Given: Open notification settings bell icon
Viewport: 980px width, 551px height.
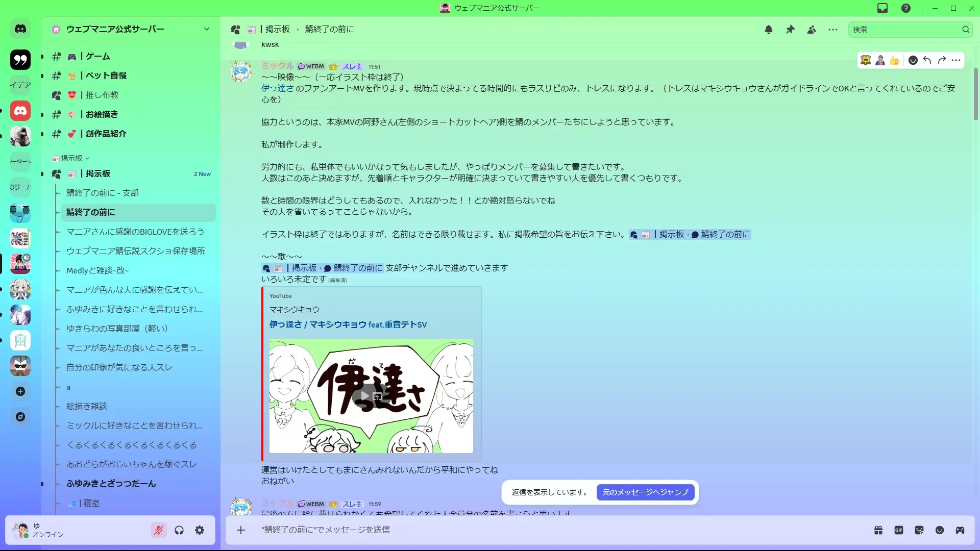Looking at the screenshot, I should pyautogui.click(x=769, y=30).
